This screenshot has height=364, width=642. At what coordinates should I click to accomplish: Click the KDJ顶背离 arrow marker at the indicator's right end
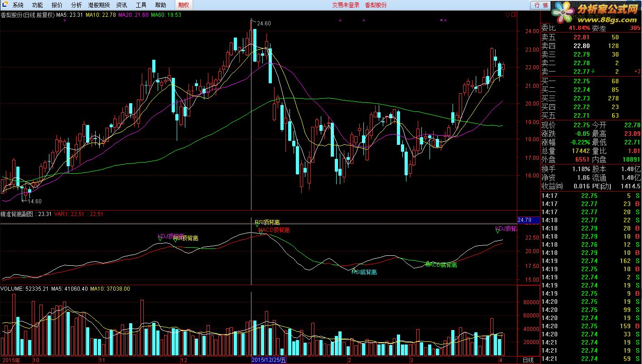click(497, 231)
